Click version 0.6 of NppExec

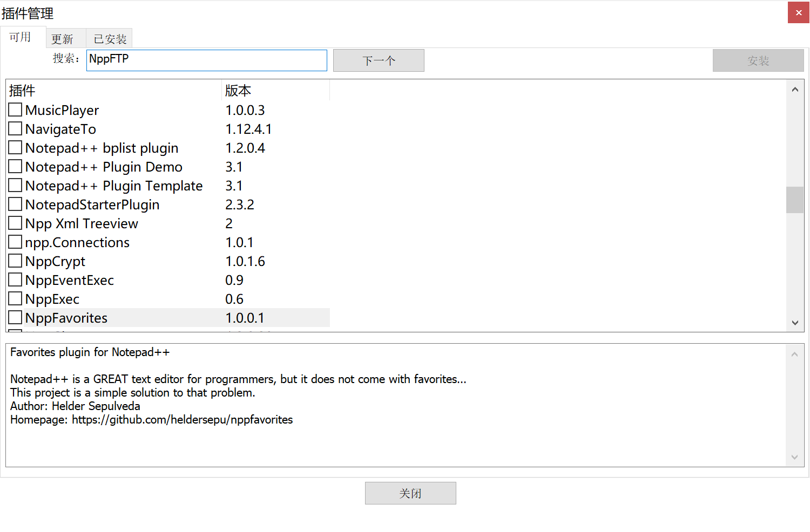[234, 299]
